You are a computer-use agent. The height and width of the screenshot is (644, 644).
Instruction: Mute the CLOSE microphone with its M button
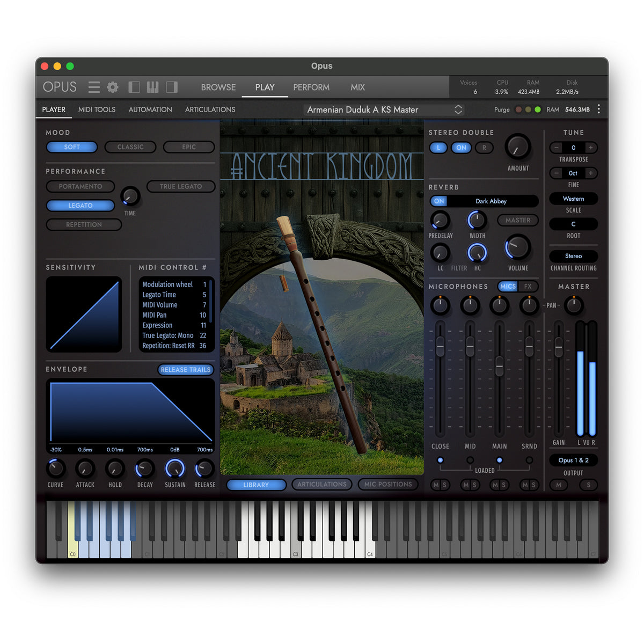[436, 485]
